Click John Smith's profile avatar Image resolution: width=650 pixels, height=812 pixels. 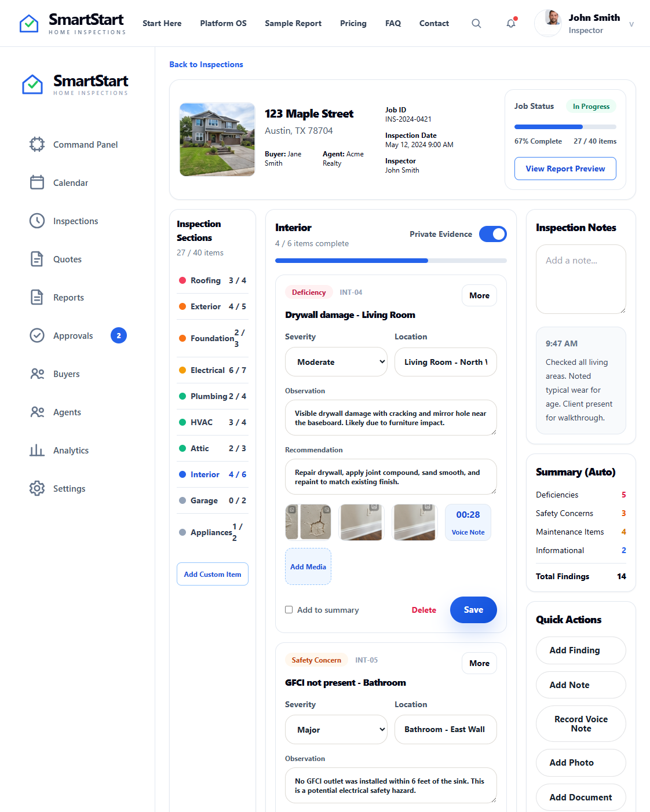pyautogui.click(x=548, y=23)
